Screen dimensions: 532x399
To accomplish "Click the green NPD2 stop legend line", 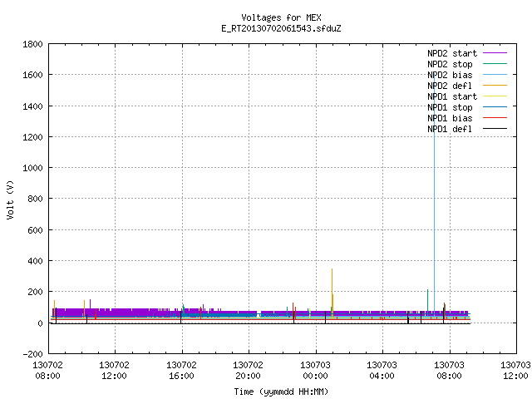I will coord(495,64).
